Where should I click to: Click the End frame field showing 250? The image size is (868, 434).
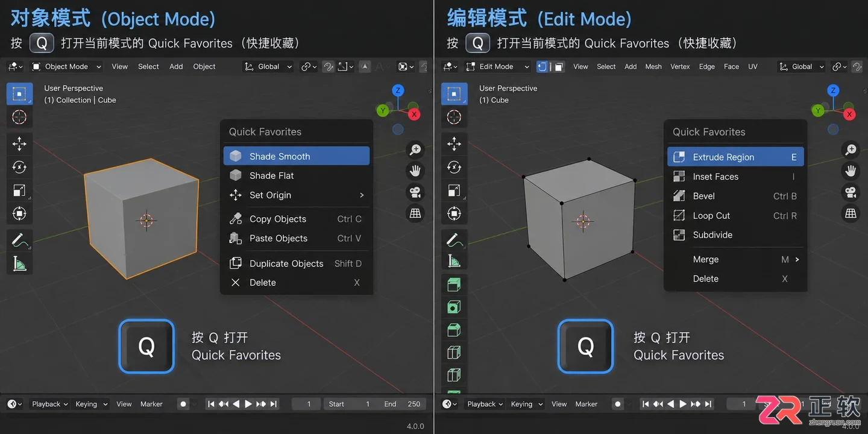[x=401, y=404]
